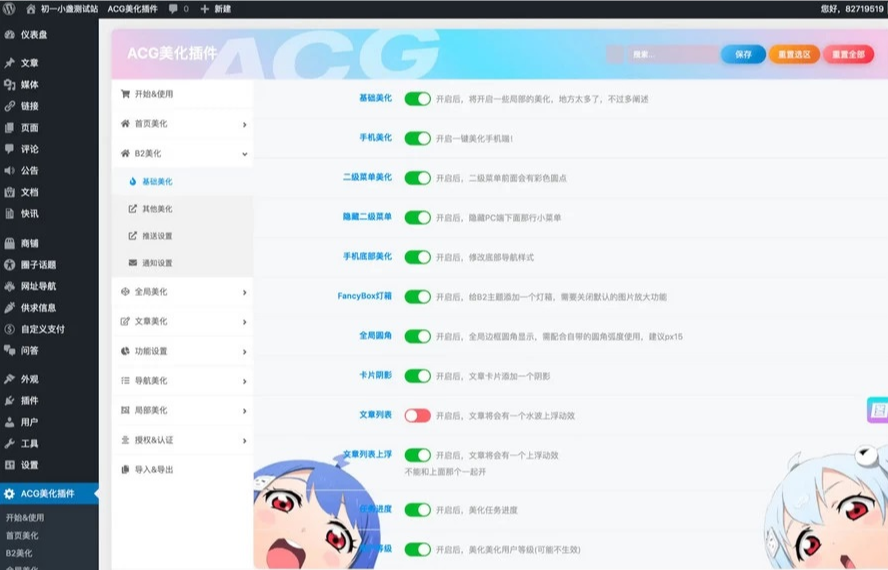Click the red 重置全部 button
This screenshot has width=888, height=570.
848,55
